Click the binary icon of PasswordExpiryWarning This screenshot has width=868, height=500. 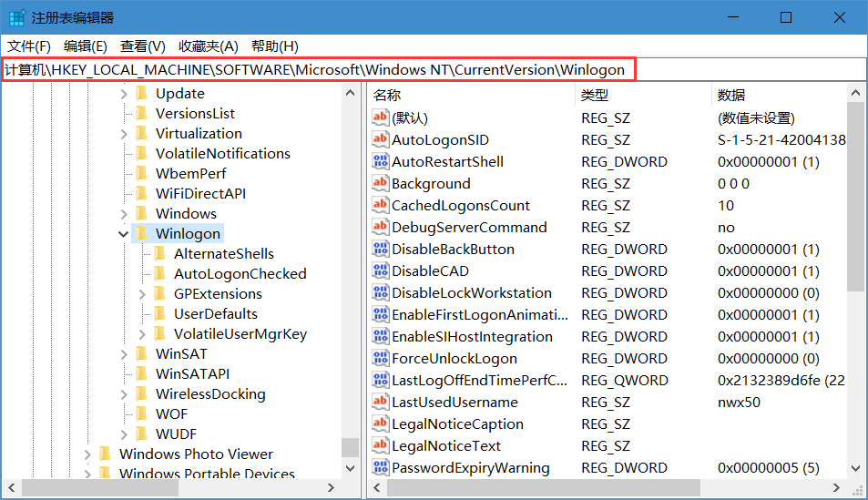pyautogui.click(x=380, y=467)
